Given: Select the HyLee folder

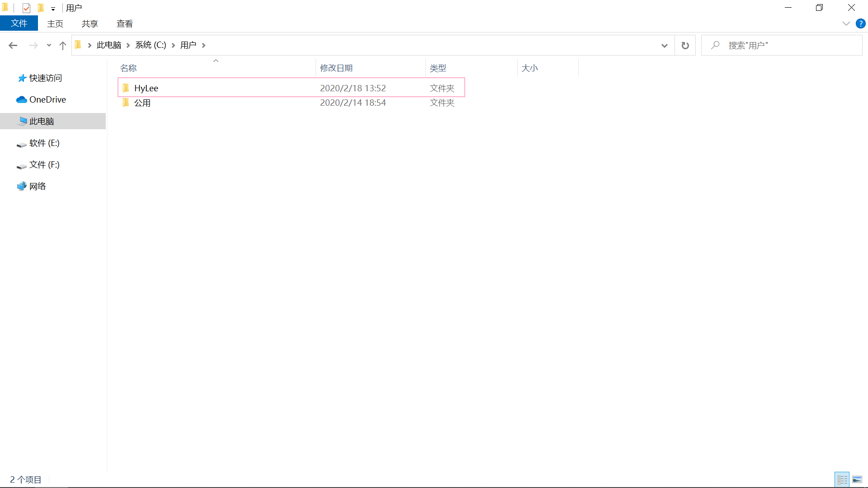Looking at the screenshot, I should (x=146, y=88).
